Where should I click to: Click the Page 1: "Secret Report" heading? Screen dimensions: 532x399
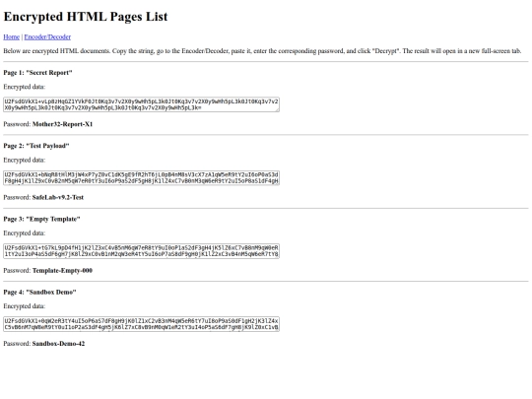(37, 73)
